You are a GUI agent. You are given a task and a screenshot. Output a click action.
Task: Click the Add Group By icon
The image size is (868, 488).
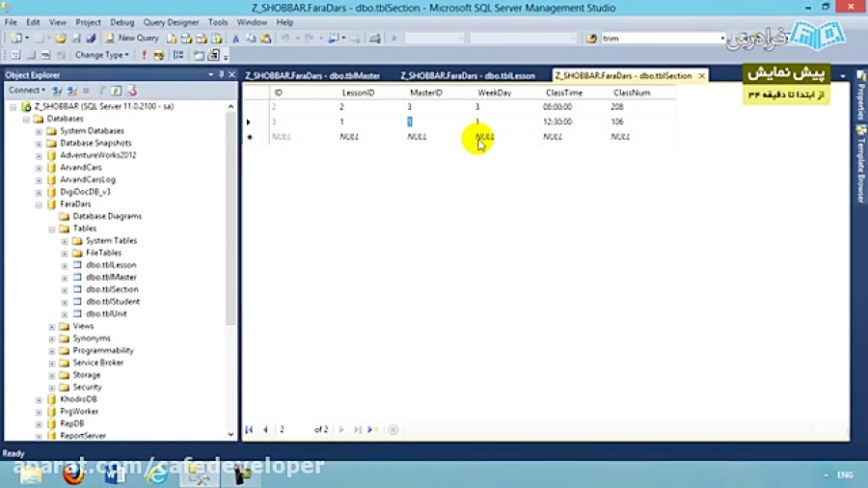178,55
